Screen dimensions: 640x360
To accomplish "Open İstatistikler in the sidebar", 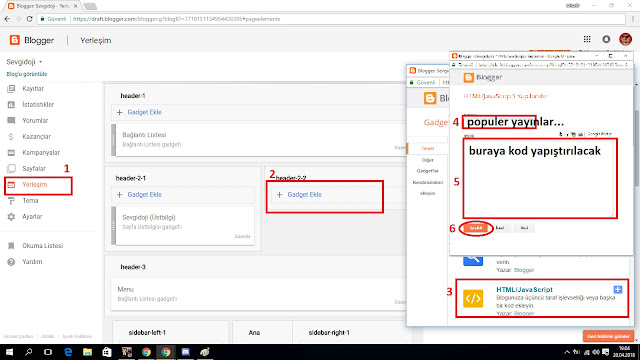I will click(38, 104).
